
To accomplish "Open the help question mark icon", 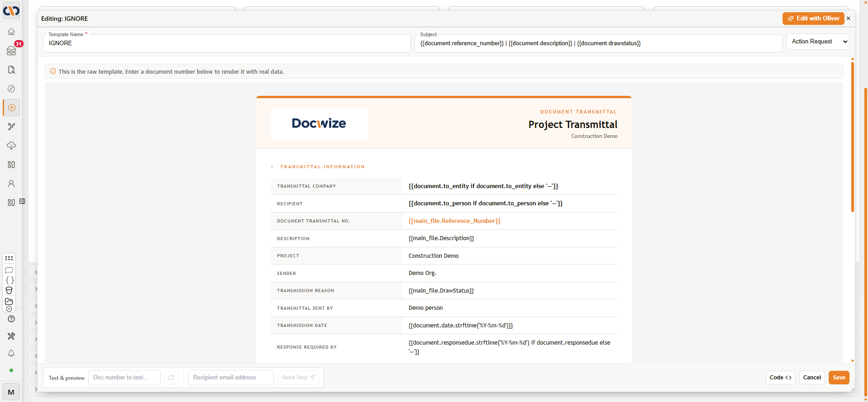I will (11, 319).
